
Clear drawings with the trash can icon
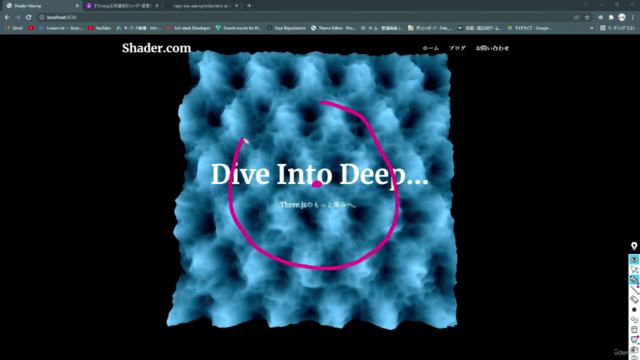point(634,329)
